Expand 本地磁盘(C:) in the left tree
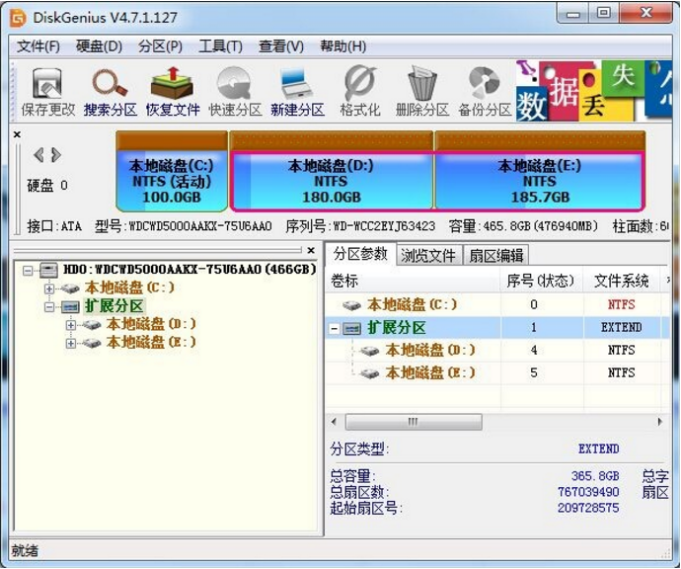 (49, 288)
